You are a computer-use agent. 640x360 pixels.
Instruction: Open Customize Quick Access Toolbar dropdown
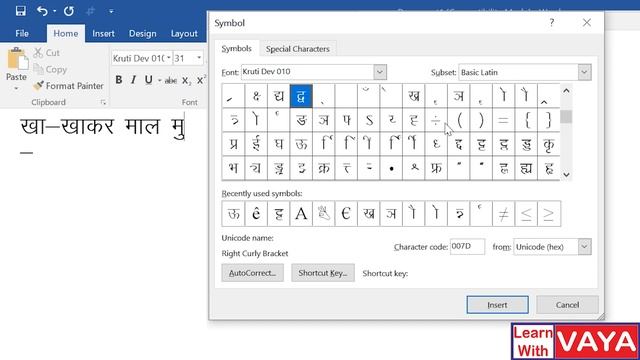coord(111,11)
